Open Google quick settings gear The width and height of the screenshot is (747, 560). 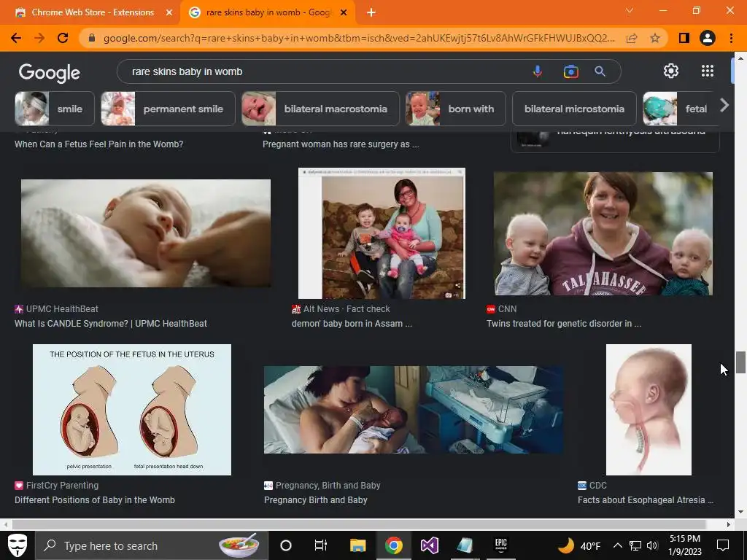[671, 71]
